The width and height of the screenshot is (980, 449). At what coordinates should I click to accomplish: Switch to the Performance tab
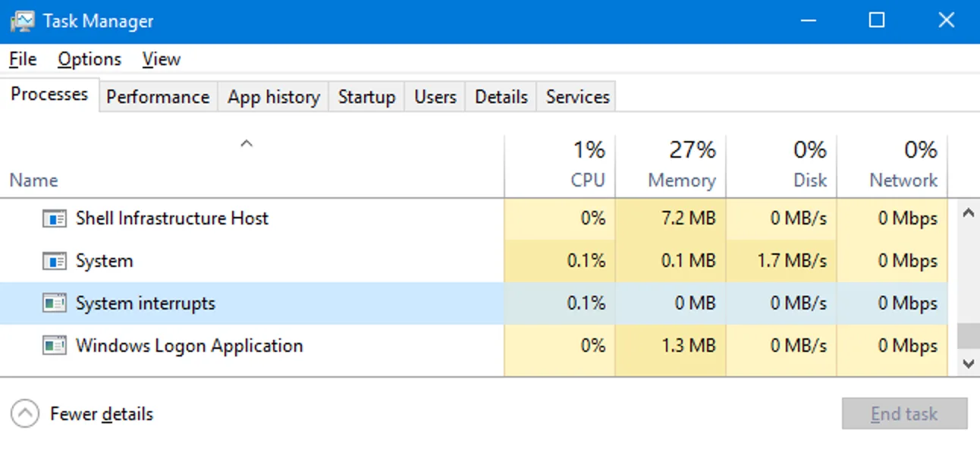(158, 97)
